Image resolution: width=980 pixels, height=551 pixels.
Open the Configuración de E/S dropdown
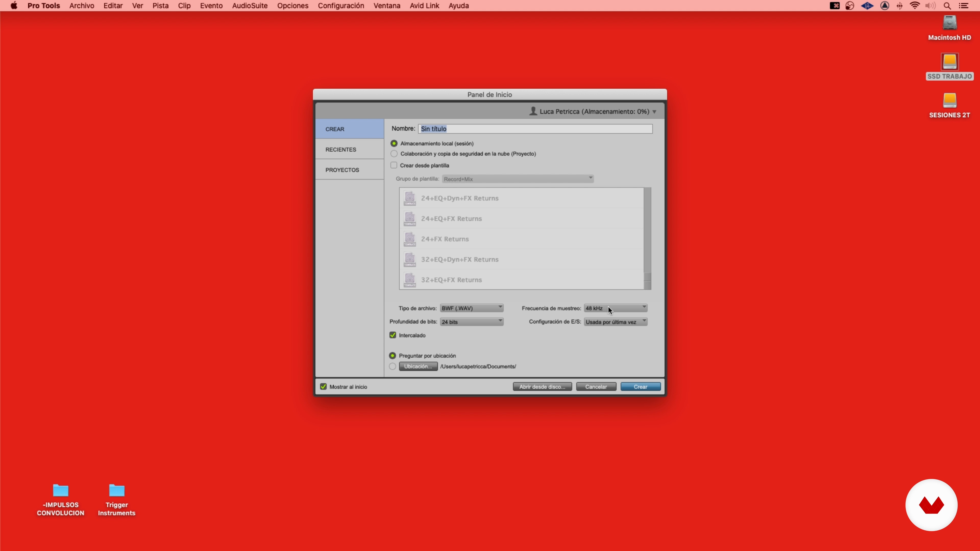point(616,322)
